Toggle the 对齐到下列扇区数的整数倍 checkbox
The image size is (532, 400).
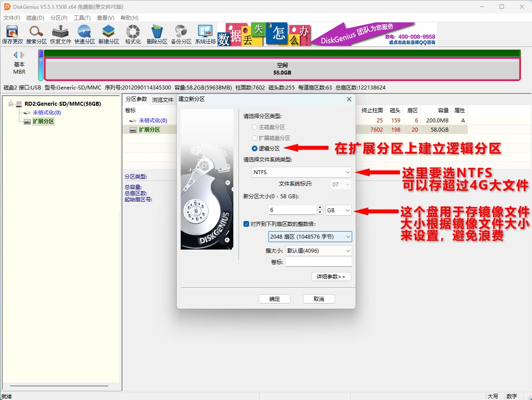pyautogui.click(x=246, y=224)
